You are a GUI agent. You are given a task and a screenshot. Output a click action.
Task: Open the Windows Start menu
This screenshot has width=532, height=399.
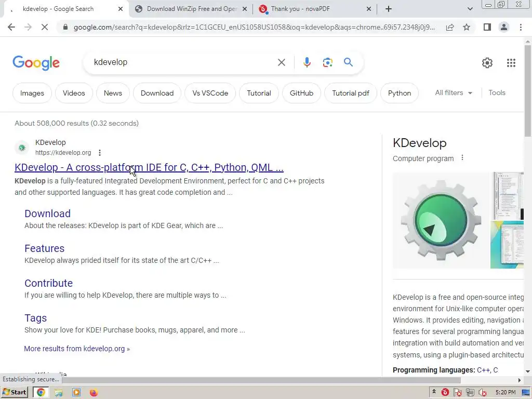click(x=15, y=392)
